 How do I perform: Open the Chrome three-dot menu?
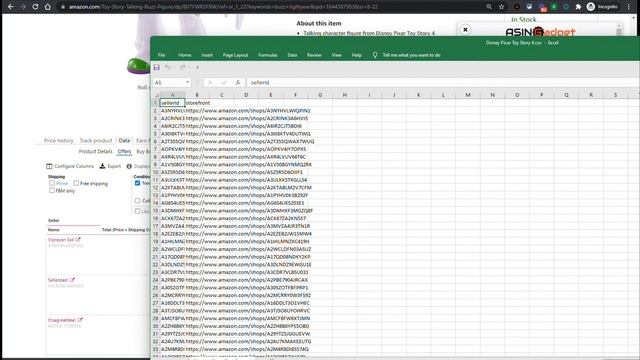pos(629,7)
